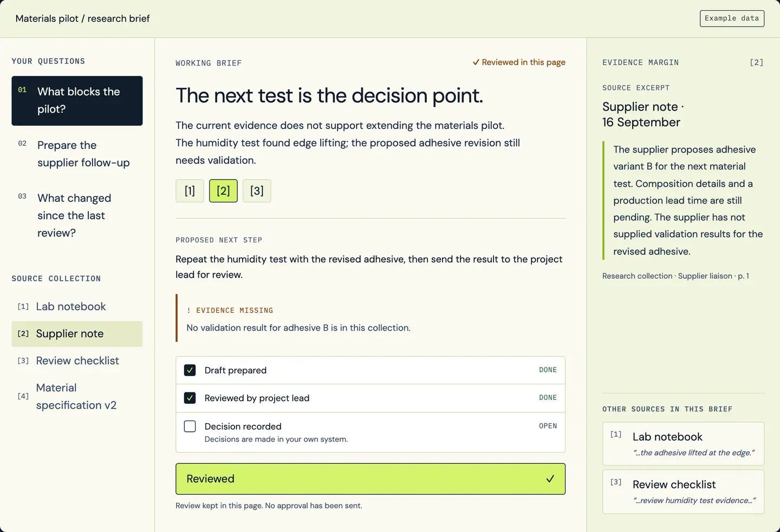Select highlighted citation chip [2]
The height and width of the screenshot is (532, 780).
[x=223, y=191]
